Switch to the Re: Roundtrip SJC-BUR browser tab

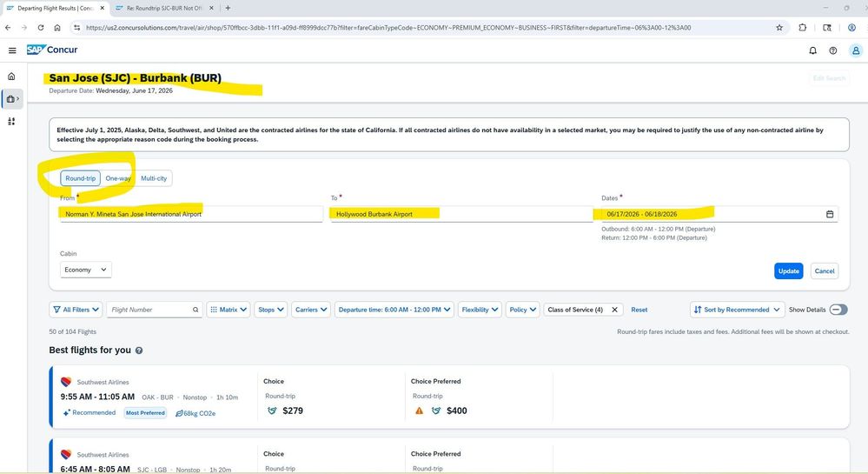pos(164,9)
